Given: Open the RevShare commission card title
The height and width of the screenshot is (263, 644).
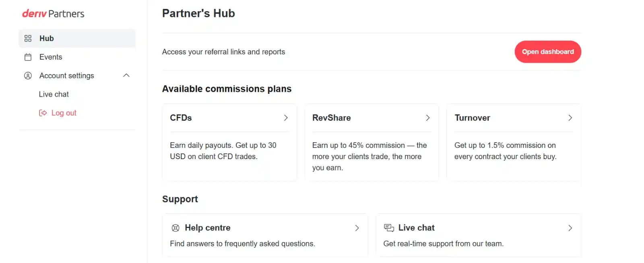Looking at the screenshot, I should [332, 118].
